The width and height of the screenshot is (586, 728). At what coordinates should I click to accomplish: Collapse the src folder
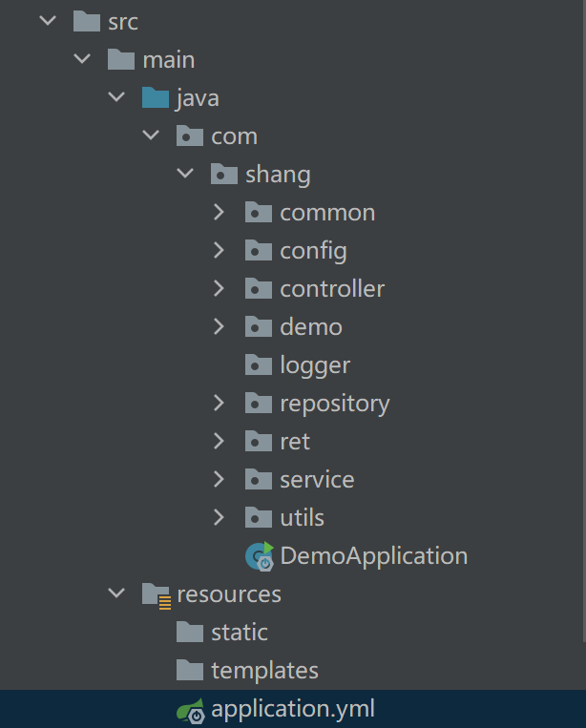click(48, 21)
